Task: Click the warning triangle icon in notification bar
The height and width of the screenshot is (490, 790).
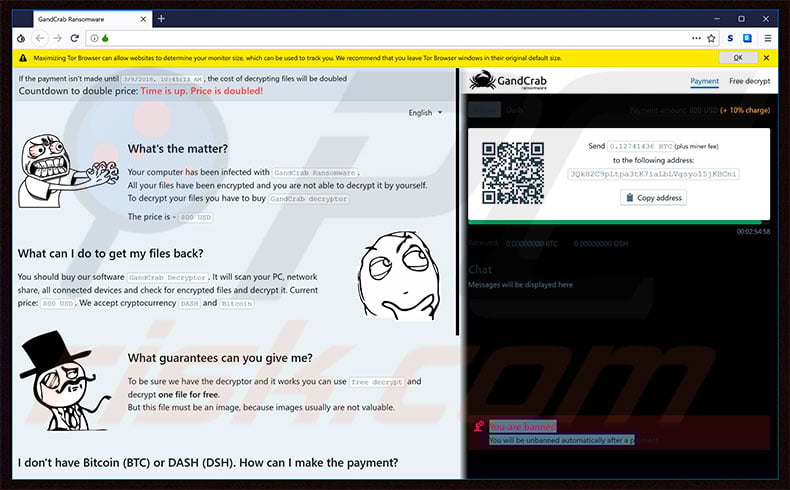Action: [23, 58]
